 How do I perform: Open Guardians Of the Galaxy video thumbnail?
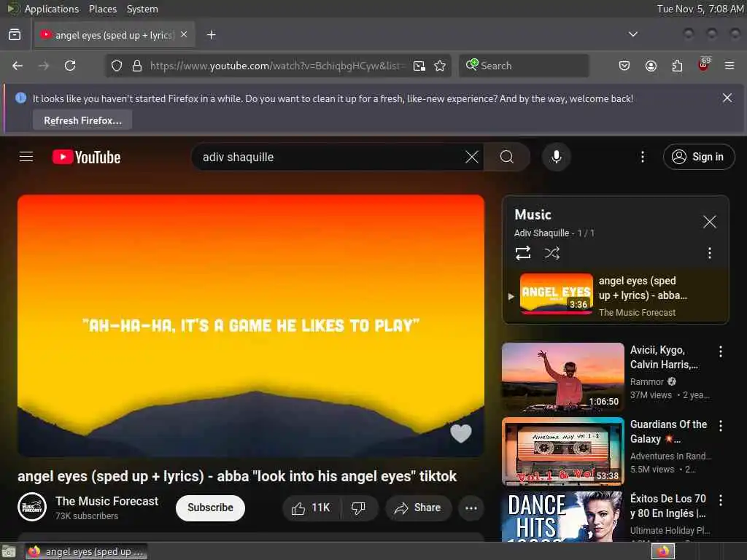pos(562,451)
